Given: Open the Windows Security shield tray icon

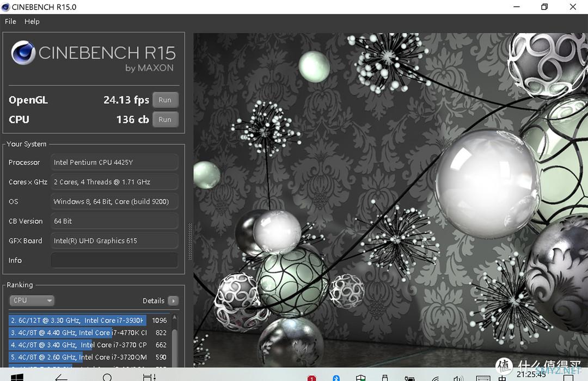Looking at the screenshot, I should pyautogui.click(x=361, y=378).
